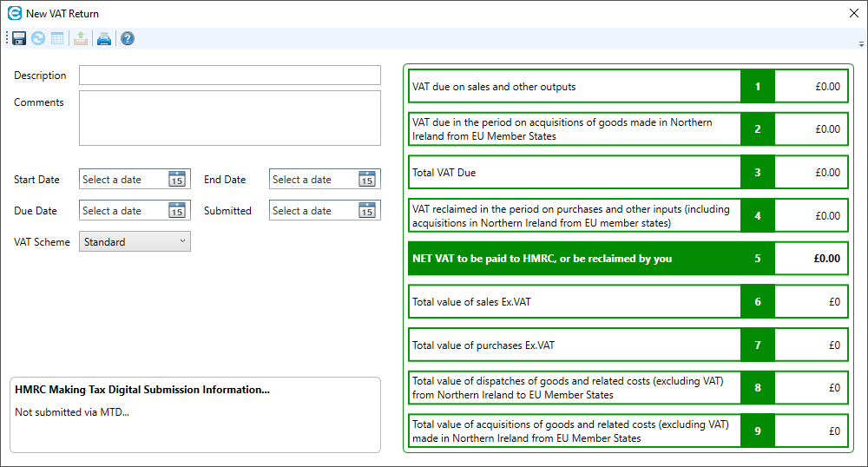Select Box 6 total sales value
The width and height of the screenshot is (868, 467).
pos(811,302)
